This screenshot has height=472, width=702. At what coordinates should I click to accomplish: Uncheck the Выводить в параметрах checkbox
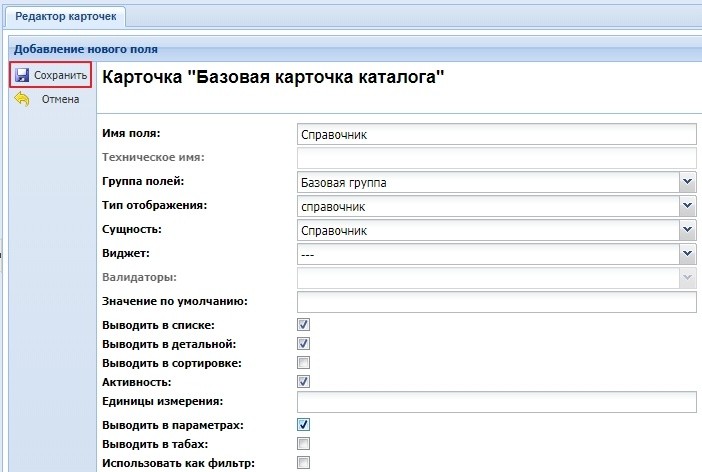[304, 425]
